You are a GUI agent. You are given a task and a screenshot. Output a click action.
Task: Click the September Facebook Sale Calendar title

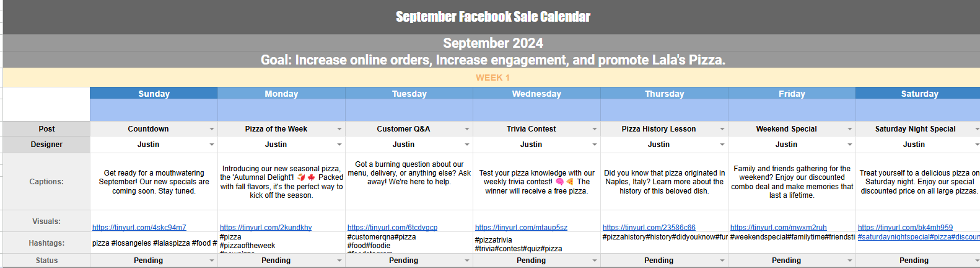pyautogui.click(x=492, y=17)
